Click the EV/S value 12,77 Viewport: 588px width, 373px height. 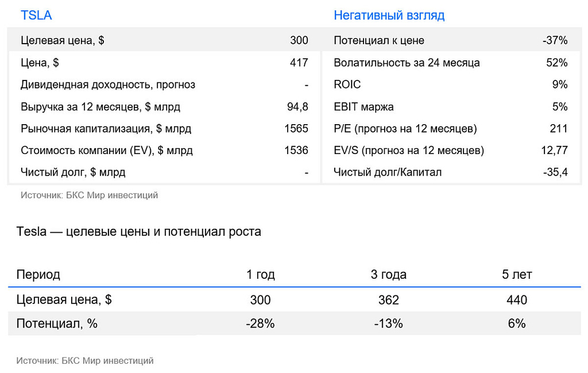click(554, 151)
